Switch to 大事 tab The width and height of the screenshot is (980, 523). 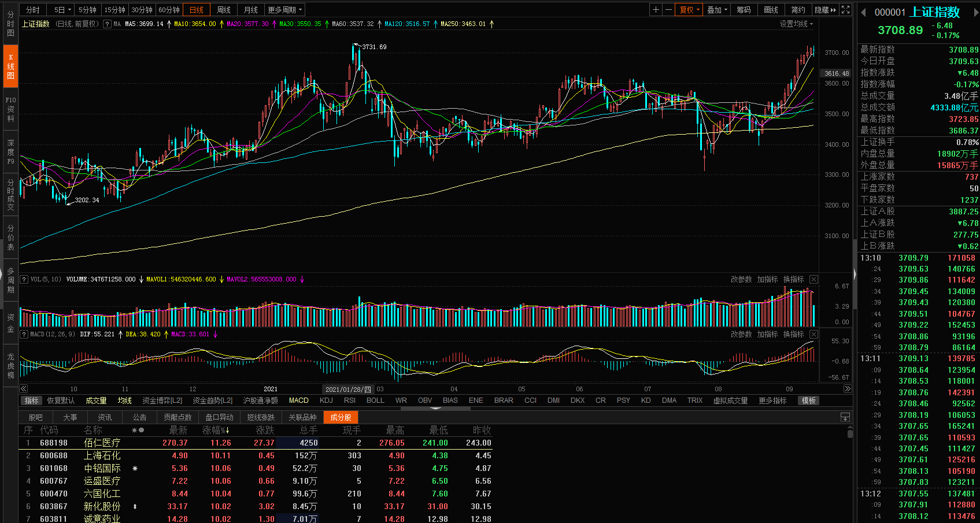(x=70, y=417)
